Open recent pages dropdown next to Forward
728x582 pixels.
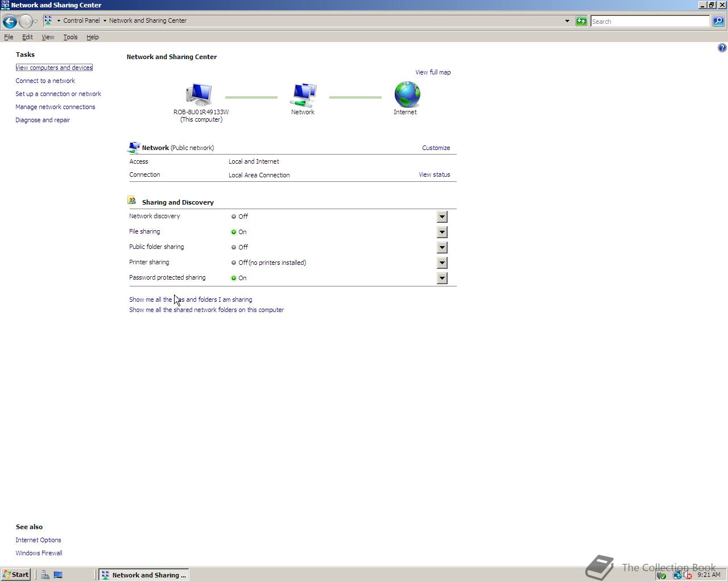coord(35,22)
